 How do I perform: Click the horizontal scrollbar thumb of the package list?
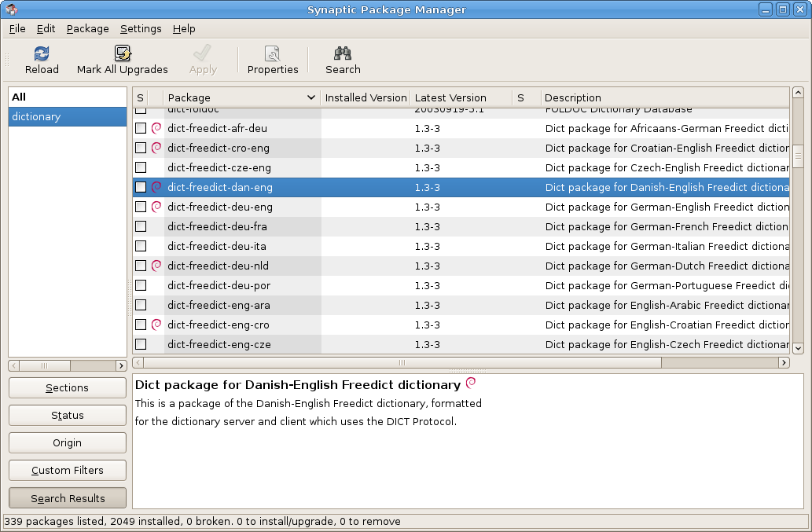[402, 362]
